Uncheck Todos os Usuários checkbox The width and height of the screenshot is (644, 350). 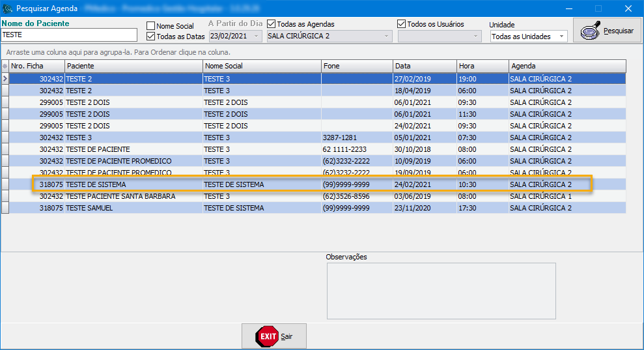(x=402, y=24)
